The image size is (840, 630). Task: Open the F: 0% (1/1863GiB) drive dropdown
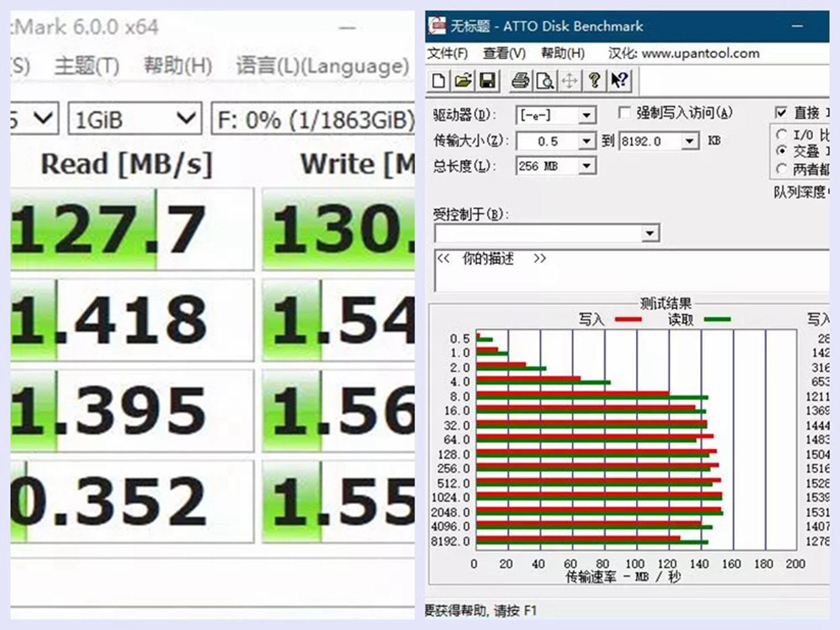(x=313, y=120)
